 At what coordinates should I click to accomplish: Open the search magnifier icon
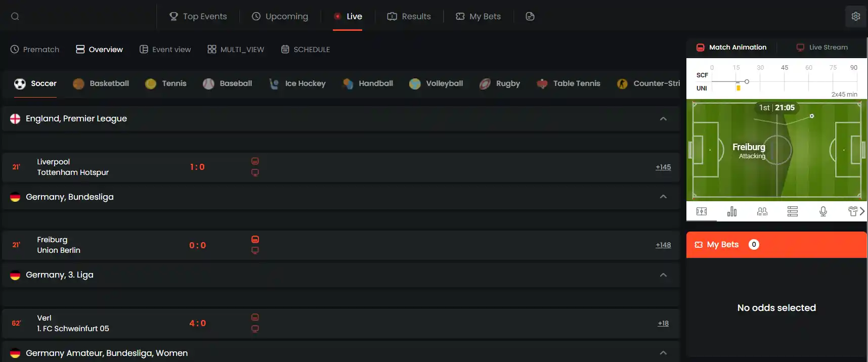pos(15,16)
